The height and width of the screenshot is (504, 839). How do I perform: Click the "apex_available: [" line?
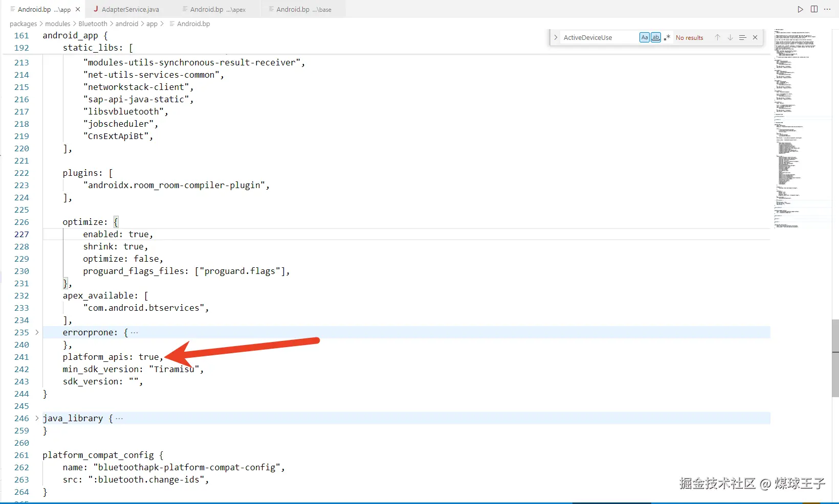105,295
